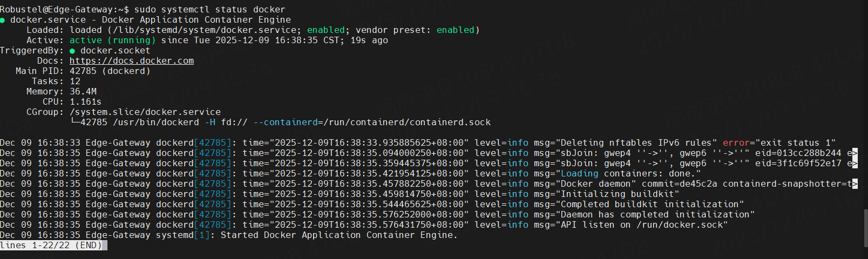Click truncation arrow on eid=3f1c69f52e17 line
This screenshot has width=868, height=259.
(x=855, y=163)
